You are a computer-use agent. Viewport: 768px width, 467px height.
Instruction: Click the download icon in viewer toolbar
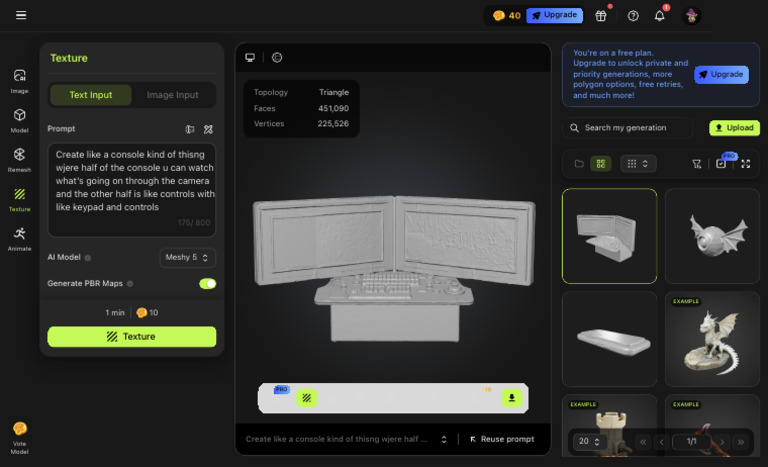click(x=511, y=398)
